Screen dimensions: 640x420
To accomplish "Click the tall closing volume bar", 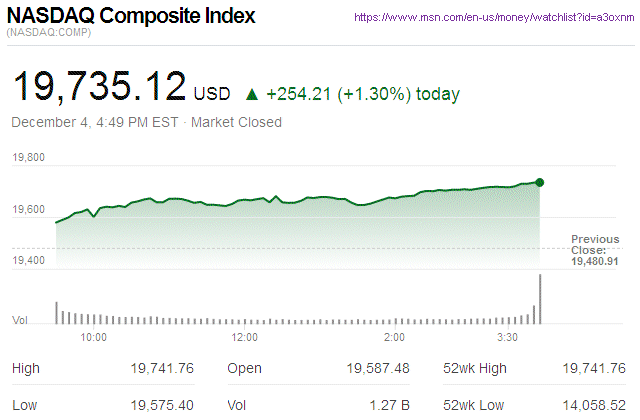I will click(x=540, y=298).
